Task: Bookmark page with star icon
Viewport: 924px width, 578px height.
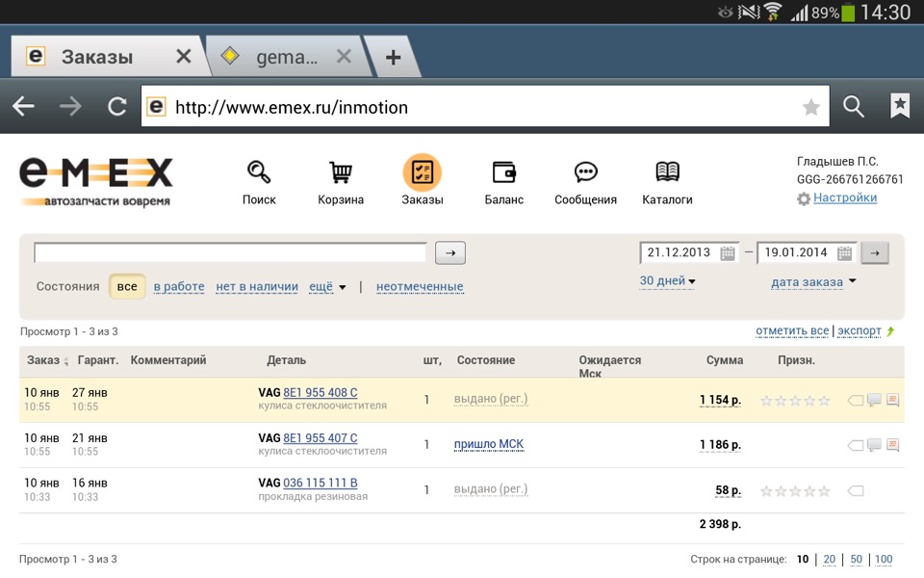Action: click(x=811, y=107)
